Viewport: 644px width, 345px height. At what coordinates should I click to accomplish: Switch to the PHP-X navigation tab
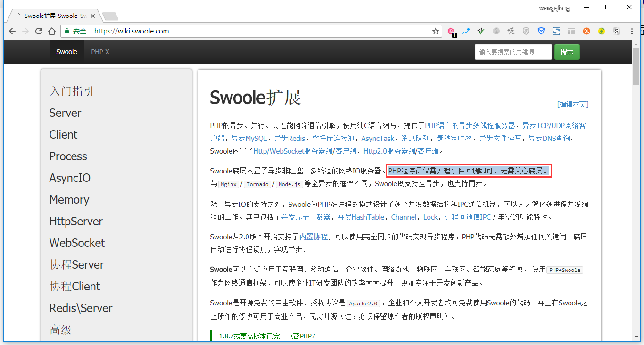pos(100,52)
